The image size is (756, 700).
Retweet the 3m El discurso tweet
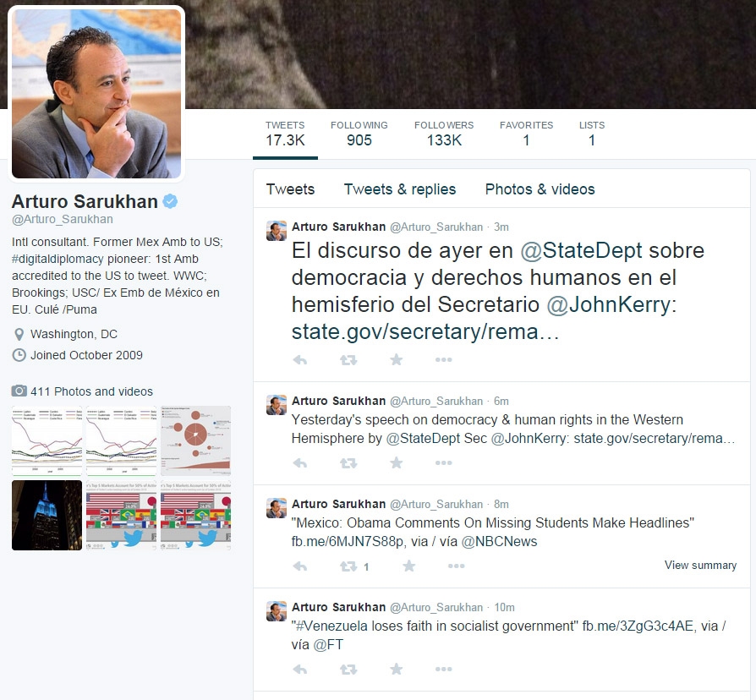point(348,359)
